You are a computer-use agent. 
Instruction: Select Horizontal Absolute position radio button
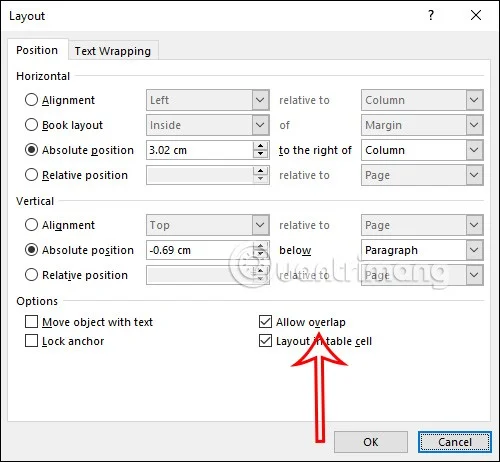click(31, 150)
